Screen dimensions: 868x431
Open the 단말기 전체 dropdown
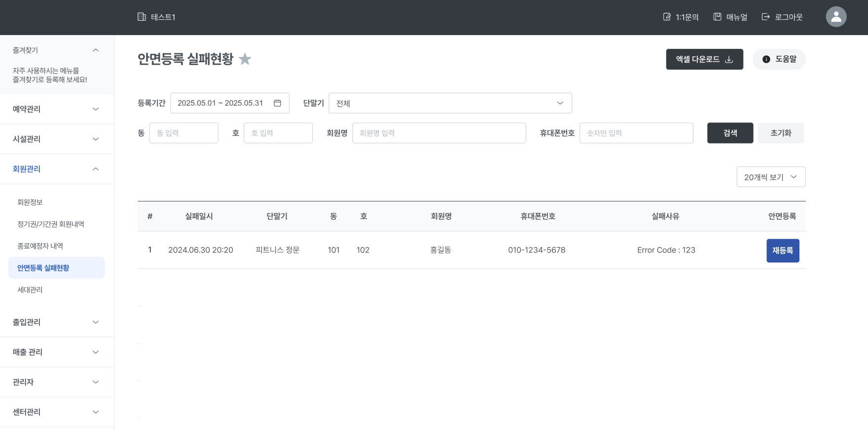[x=450, y=103]
